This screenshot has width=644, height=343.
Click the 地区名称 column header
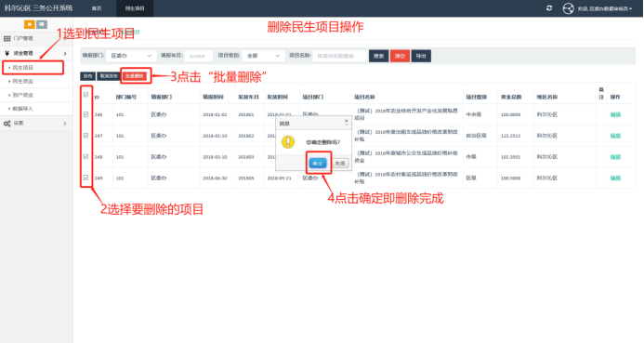point(547,97)
